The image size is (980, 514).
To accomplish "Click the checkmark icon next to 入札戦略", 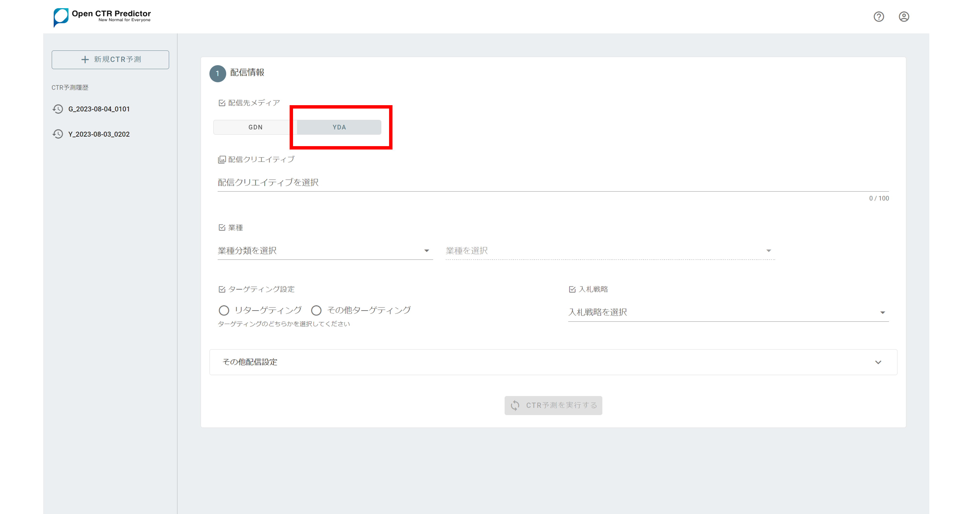I will [572, 289].
